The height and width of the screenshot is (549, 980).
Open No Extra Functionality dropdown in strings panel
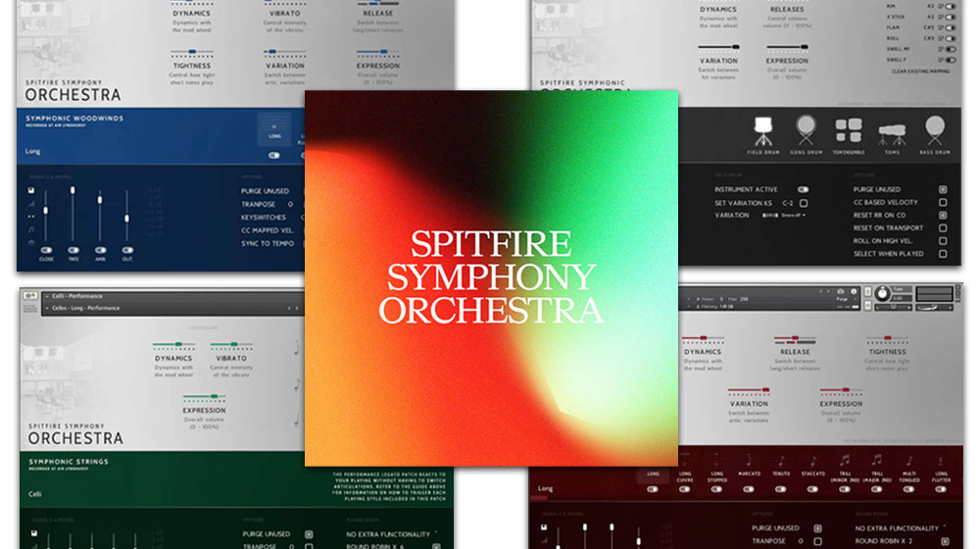coord(391,534)
